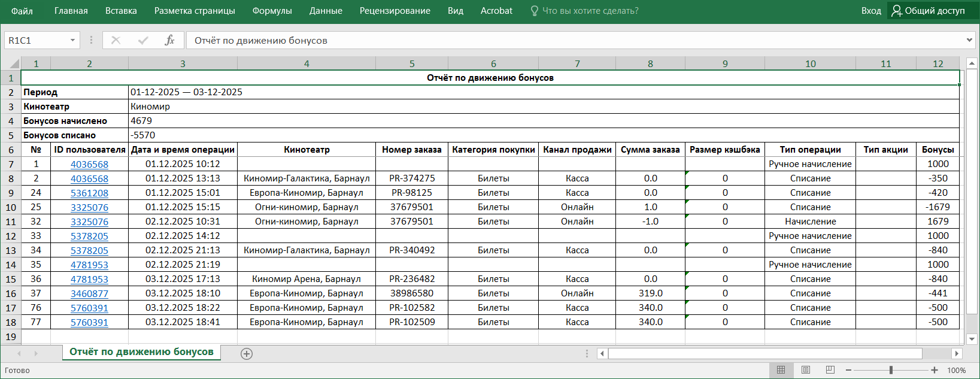This screenshot has width=980, height=379.
Task: Open the Рецензирование ribbon tab
Action: (395, 11)
